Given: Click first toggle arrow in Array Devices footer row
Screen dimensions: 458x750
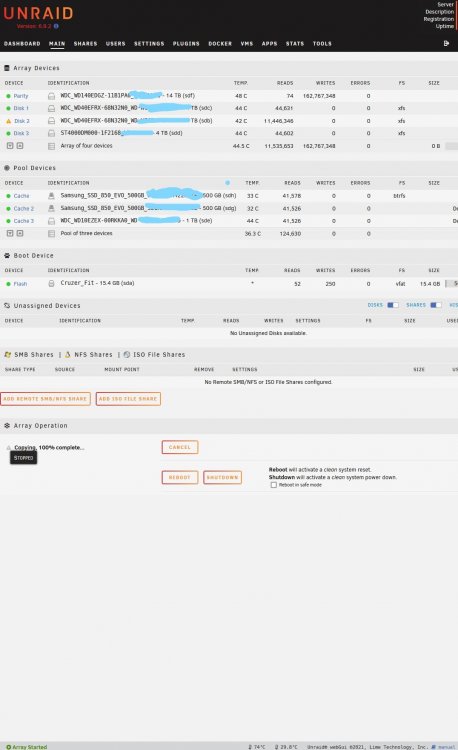Looking at the screenshot, I should tap(10, 145).
